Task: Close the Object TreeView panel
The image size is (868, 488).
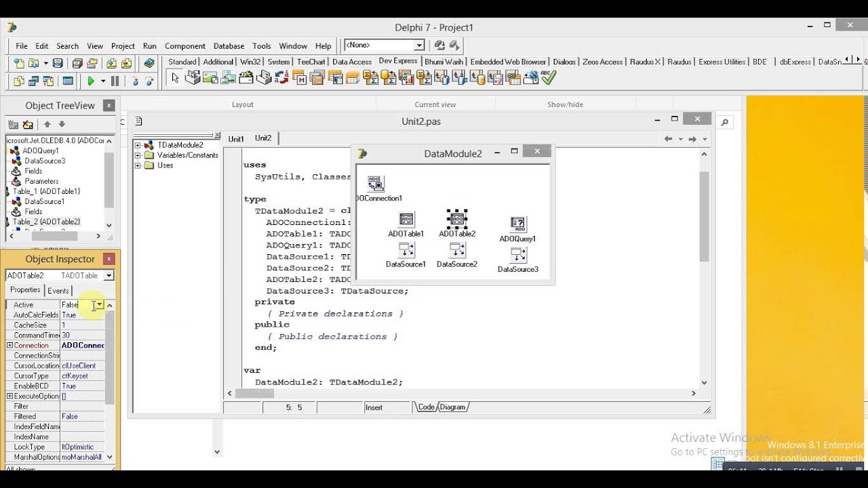Action: (108, 106)
